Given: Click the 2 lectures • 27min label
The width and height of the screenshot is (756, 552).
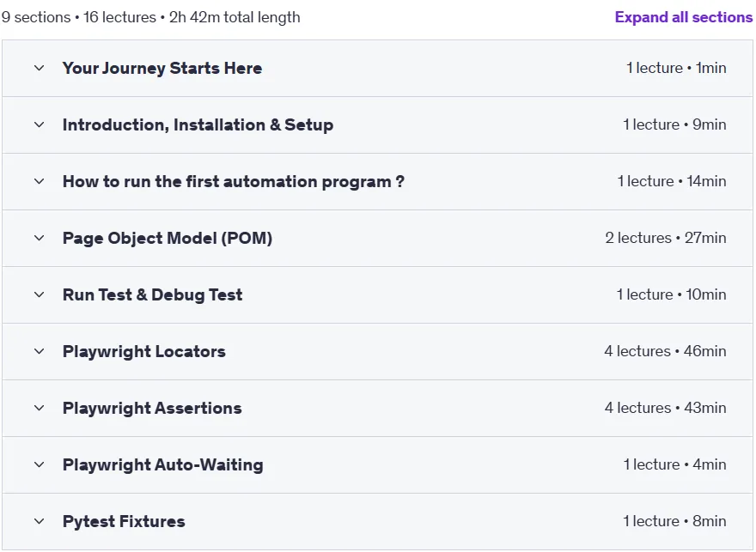Looking at the screenshot, I should [665, 238].
